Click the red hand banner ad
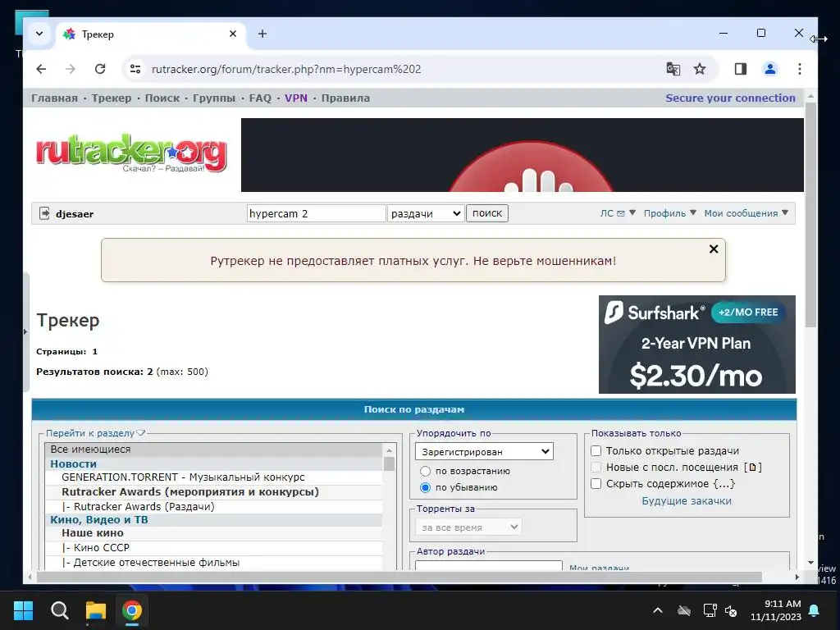The image size is (840, 630). click(523, 155)
